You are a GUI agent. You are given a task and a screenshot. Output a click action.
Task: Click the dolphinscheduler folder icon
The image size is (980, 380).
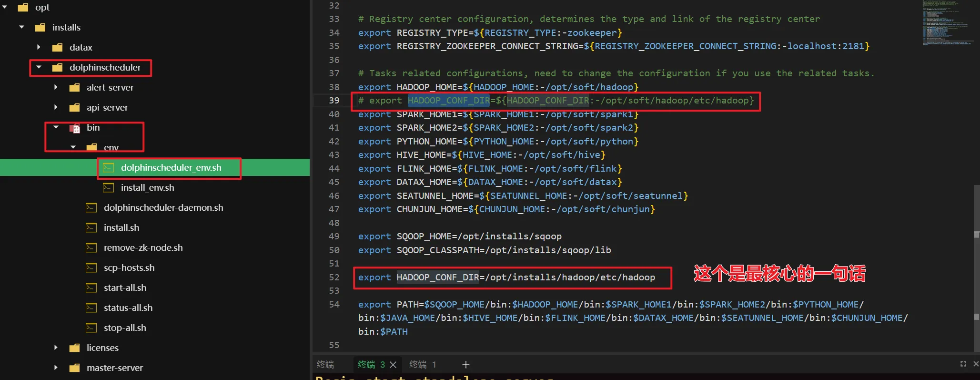[x=57, y=67]
